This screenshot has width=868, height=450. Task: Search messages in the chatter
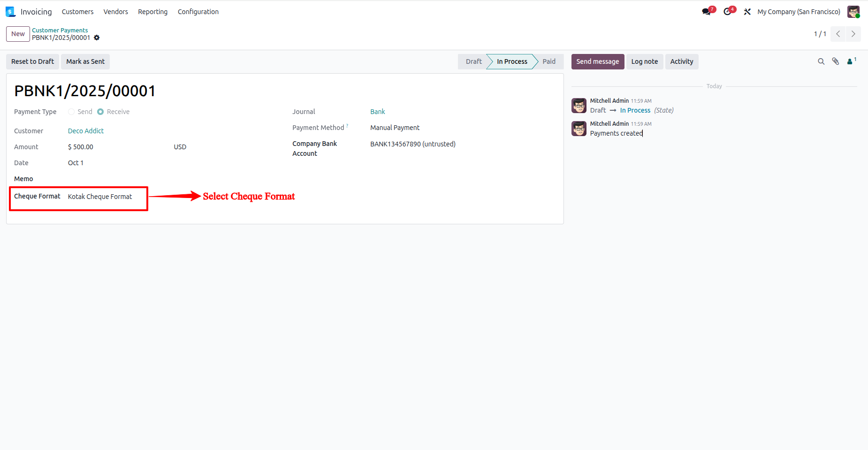pos(821,61)
